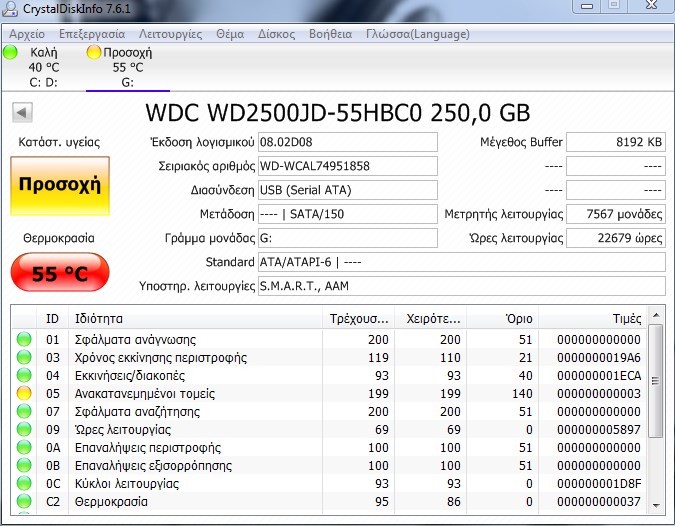Click the disk title WDC WD2500JD-55HBC0 250,0 GB

pyautogui.click(x=338, y=113)
